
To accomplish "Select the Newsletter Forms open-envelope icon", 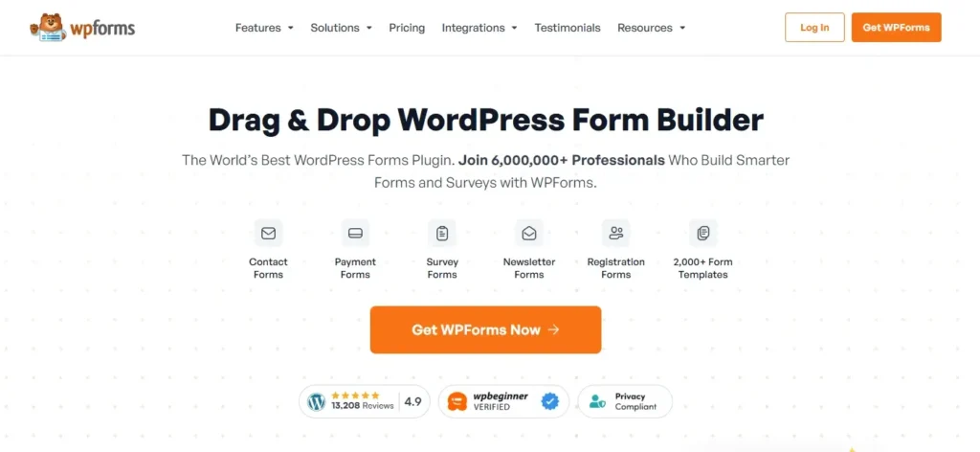I will coord(529,234).
